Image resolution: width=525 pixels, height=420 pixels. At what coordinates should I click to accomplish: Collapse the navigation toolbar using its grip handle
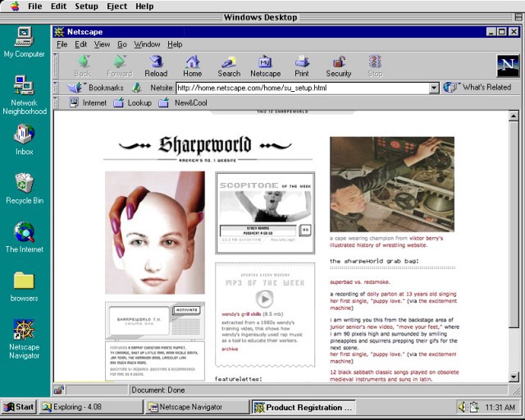pyautogui.click(x=56, y=66)
